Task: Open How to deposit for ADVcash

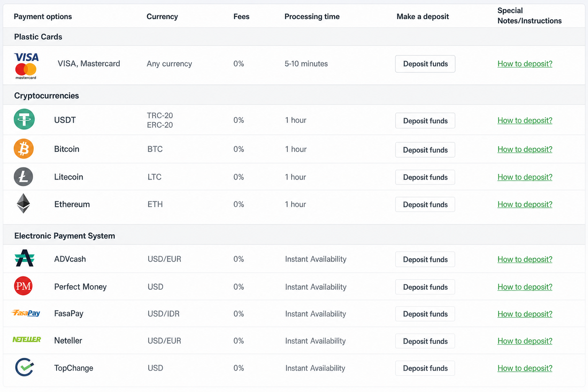Action: [525, 259]
